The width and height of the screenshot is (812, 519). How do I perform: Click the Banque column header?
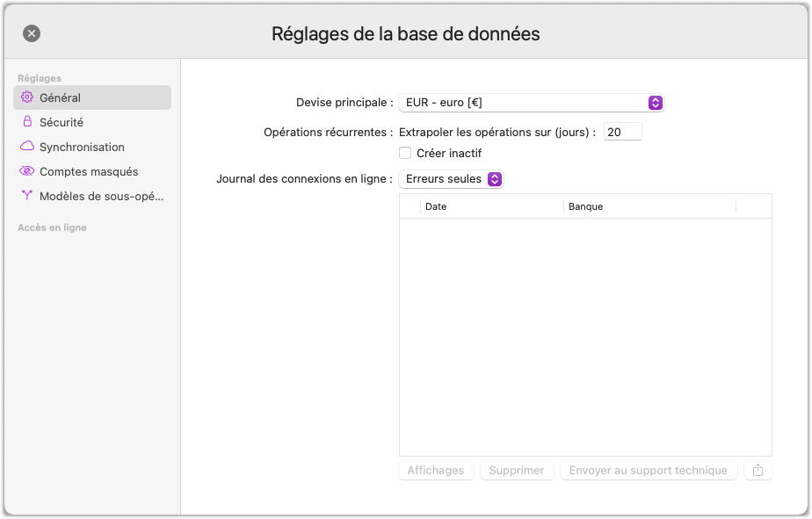pyautogui.click(x=649, y=206)
